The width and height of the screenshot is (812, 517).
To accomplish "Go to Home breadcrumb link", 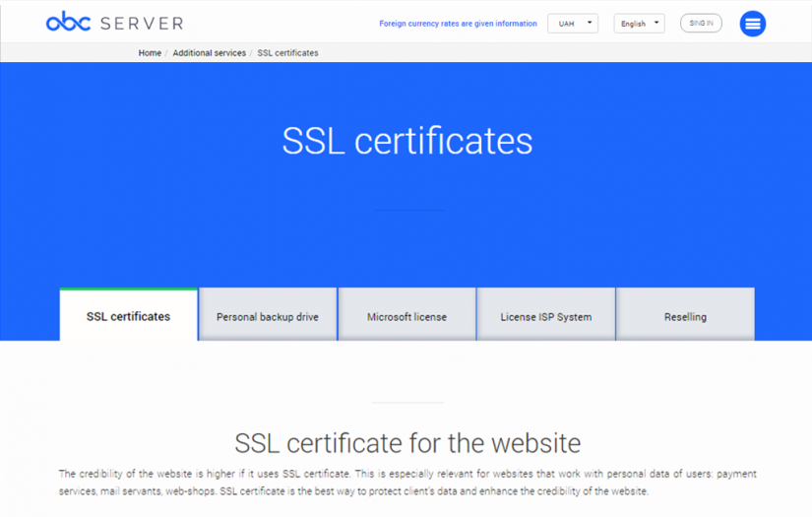I will (x=150, y=53).
